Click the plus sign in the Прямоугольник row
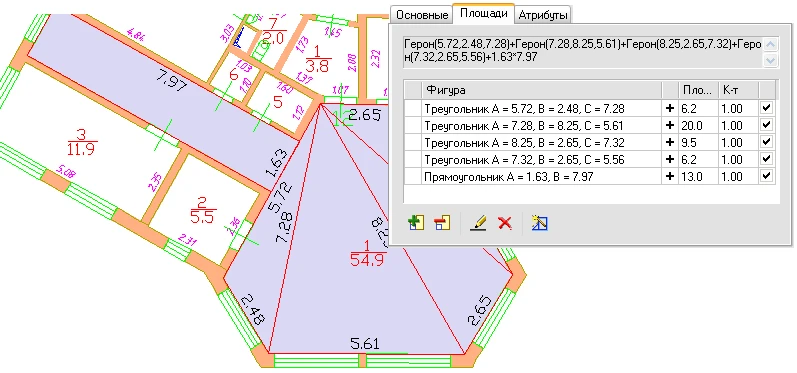Screen dimensions: 797x373 point(670,176)
